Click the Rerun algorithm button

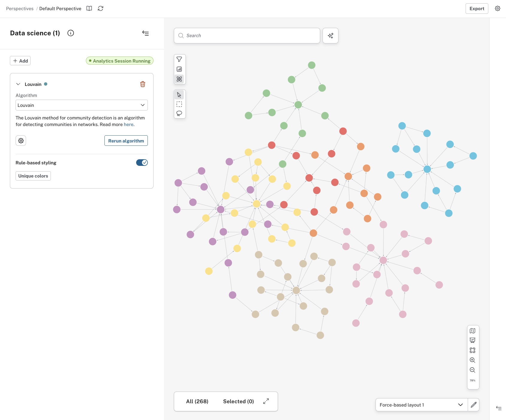[x=126, y=141]
